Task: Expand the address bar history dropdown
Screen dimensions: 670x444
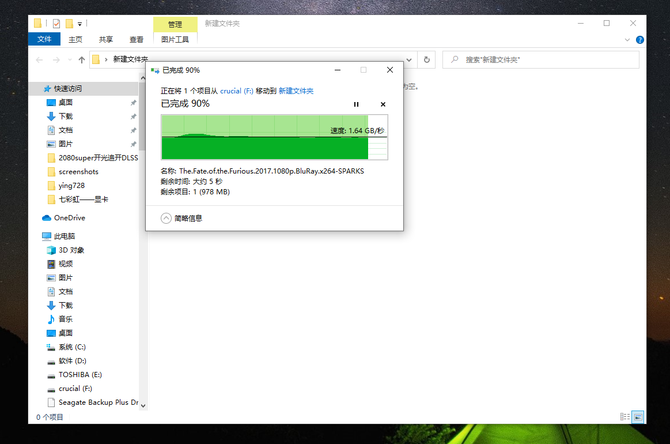Action: pyautogui.click(x=409, y=60)
